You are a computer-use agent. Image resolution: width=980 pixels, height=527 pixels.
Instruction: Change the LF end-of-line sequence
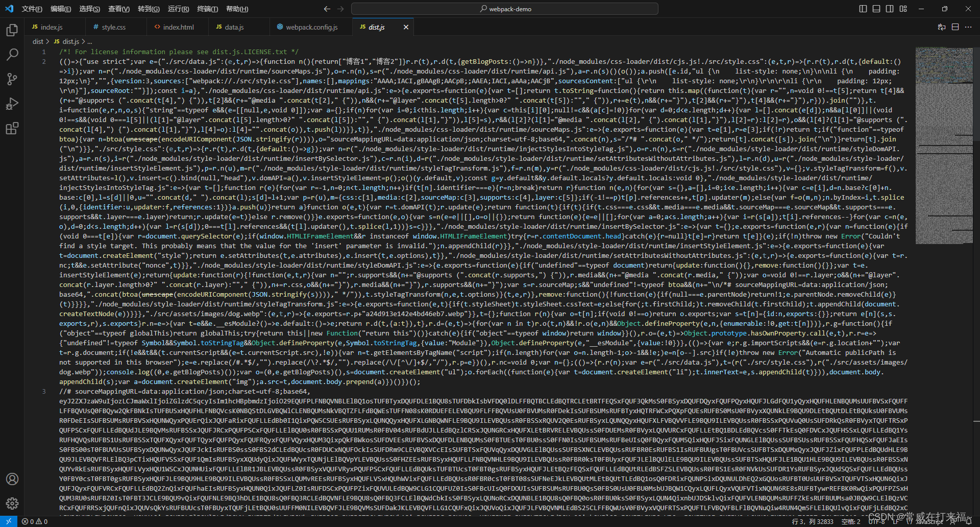896,521
